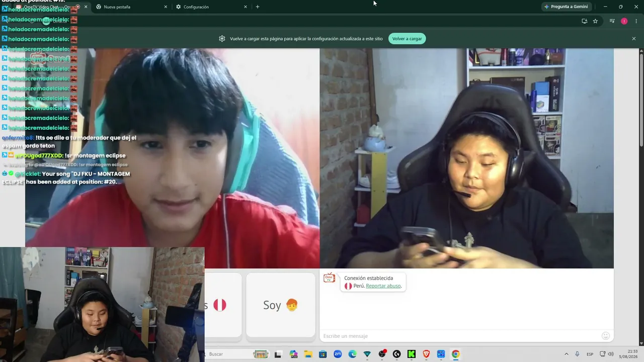Click the Windows taskbar Buscar search box
The width and height of the screenshot is (644, 362).
click(236, 354)
